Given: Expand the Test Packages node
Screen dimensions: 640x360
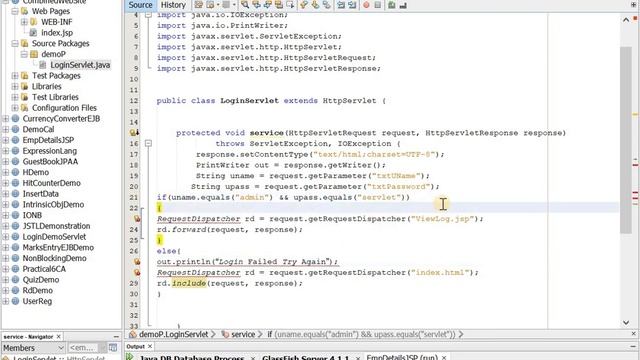Looking at the screenshot, I should (x=15, y=76).
